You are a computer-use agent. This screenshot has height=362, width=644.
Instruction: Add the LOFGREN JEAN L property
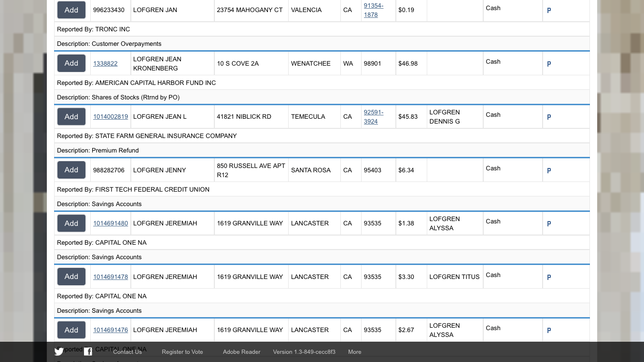pyautogui.click(x=71, y=116)
